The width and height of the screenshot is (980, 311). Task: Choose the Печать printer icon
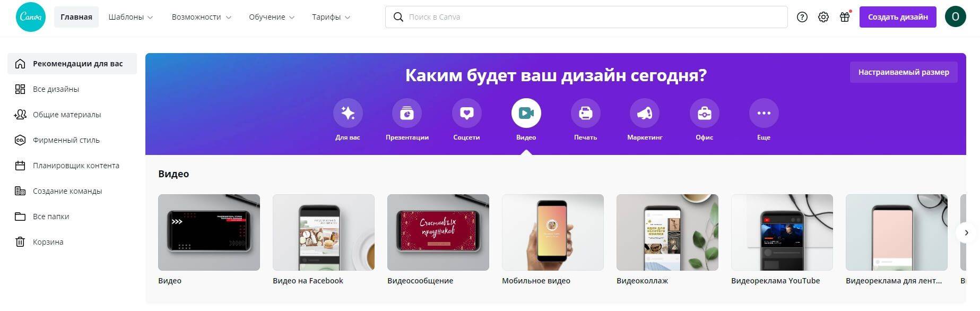point(585,113)
